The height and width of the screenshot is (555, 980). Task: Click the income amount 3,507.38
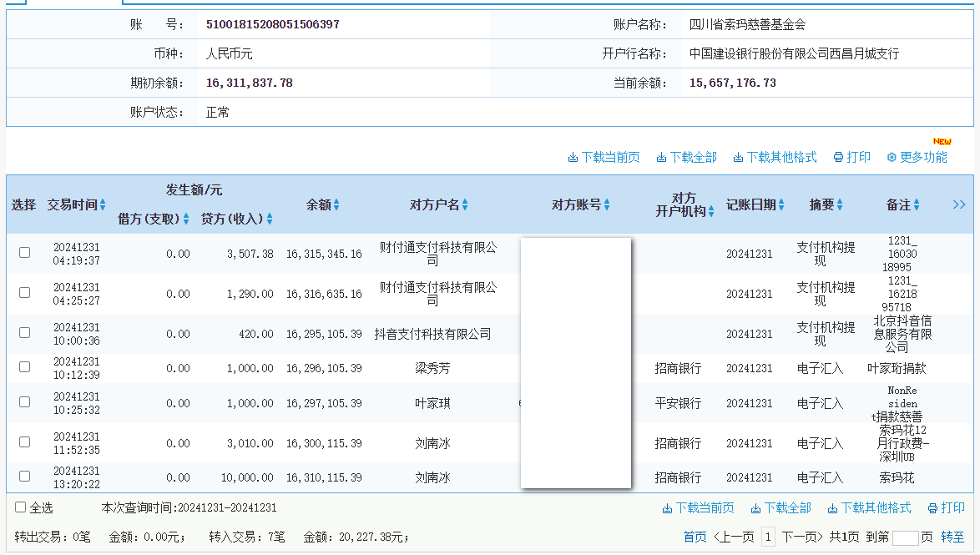coord(250,254)
